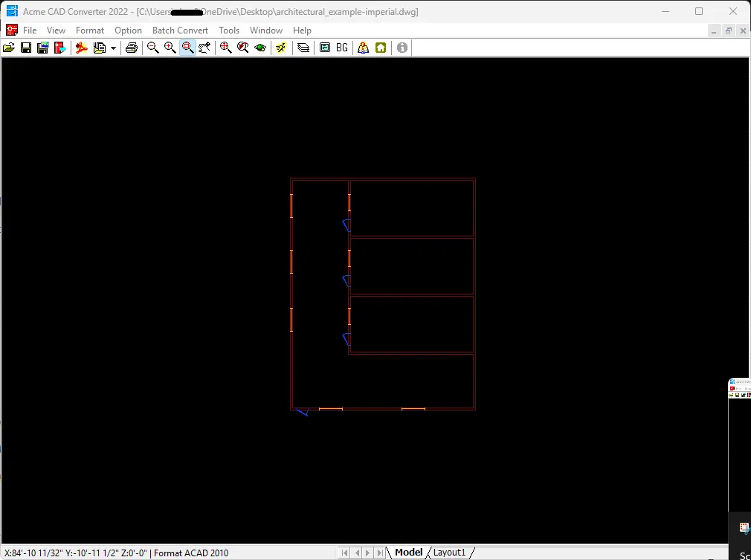Image resolution: width=751 pixels, height=560 pixels.
Task: Toggle background color with BG button
Action: tap(342, 48)
